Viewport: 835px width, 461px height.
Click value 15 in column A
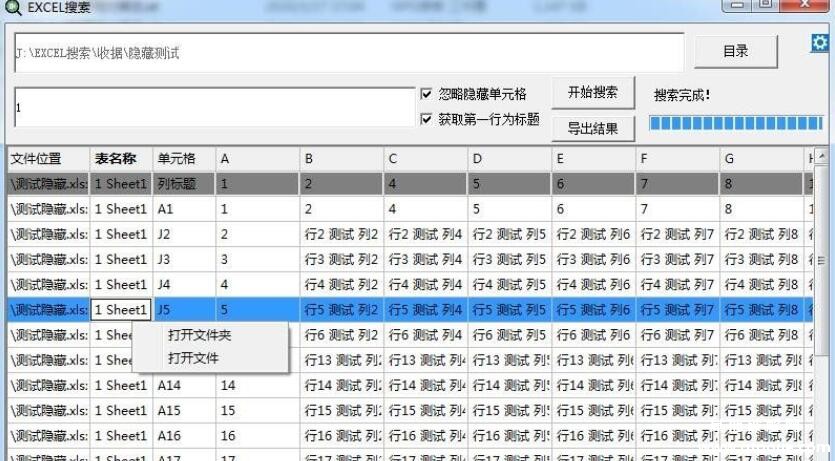point(258,410)
